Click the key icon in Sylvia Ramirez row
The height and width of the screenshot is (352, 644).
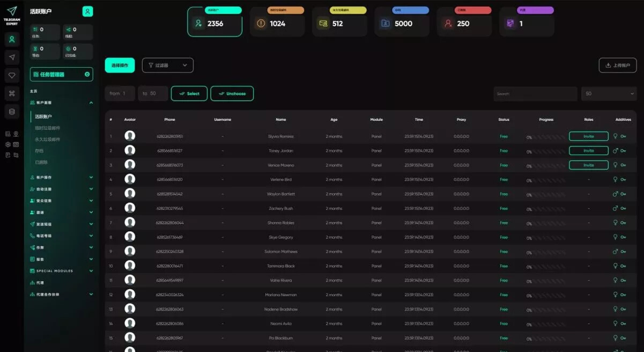pos(623,136)
